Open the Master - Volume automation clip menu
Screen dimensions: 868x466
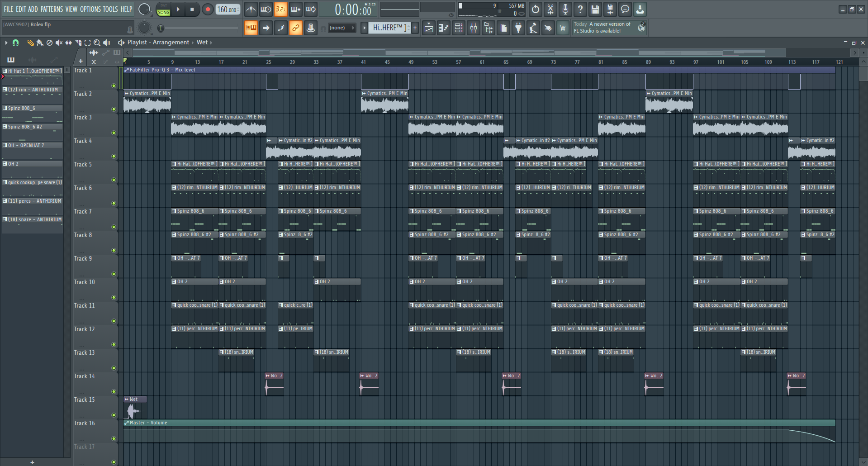point(127,423)
